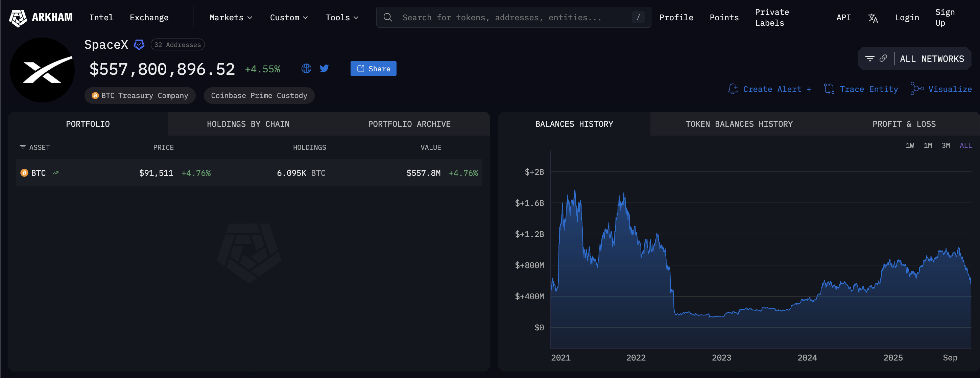Screen dimensions: 980x378
Task: Open the Custom dropdown
Action: 288,17
